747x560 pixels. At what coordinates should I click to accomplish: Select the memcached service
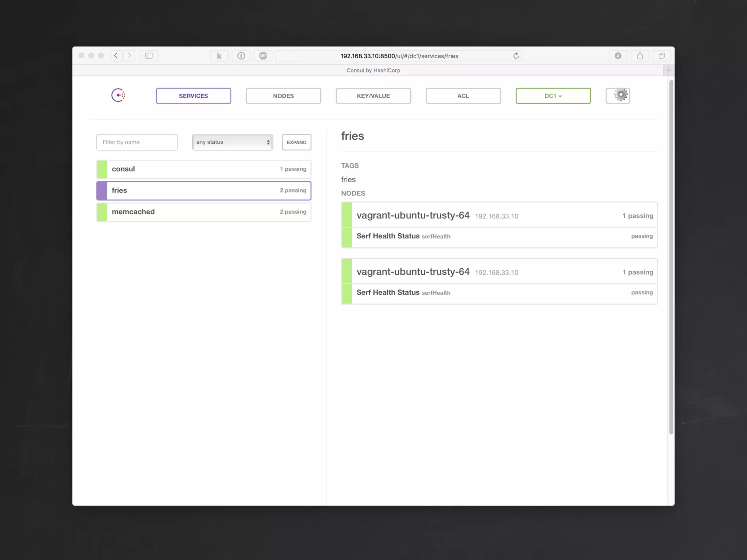click(204, 212)
